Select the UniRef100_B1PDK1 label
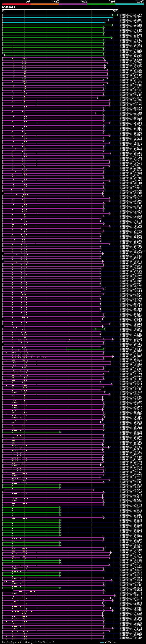Screen dimensions: 146x644 pyautogui.click(x=131, y=120)
